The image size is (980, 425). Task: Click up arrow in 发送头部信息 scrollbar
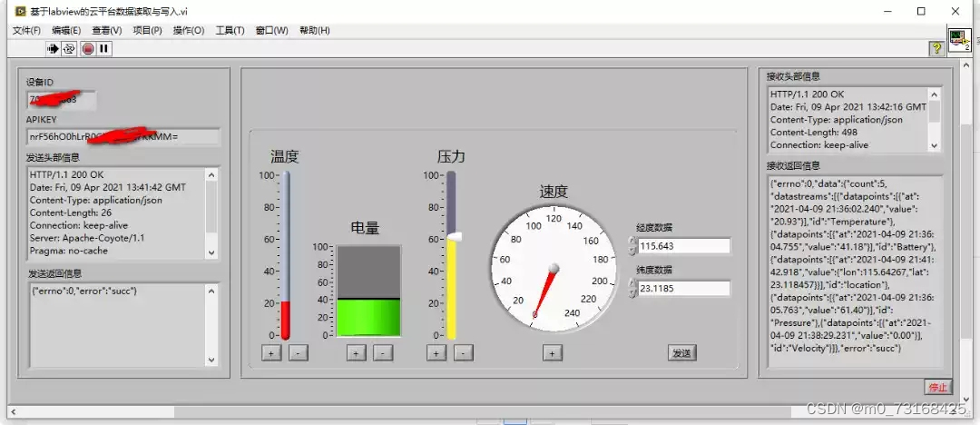pyautogui.click(x=211, y=175)
